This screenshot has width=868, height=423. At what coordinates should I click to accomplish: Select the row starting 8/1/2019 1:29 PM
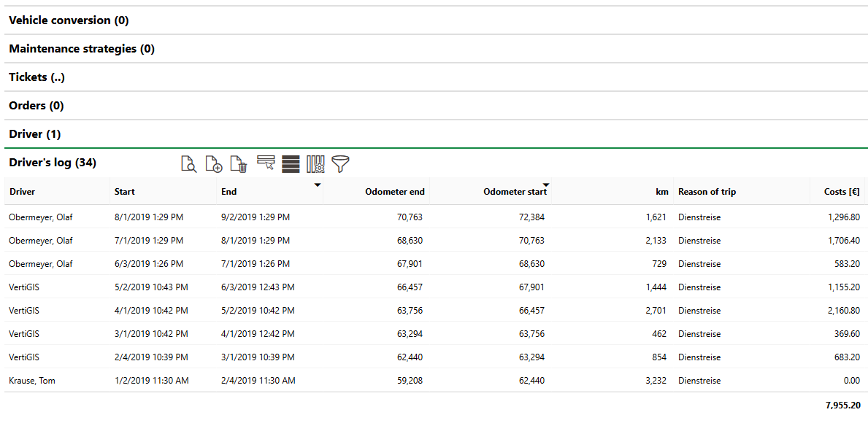pos(149,217)
